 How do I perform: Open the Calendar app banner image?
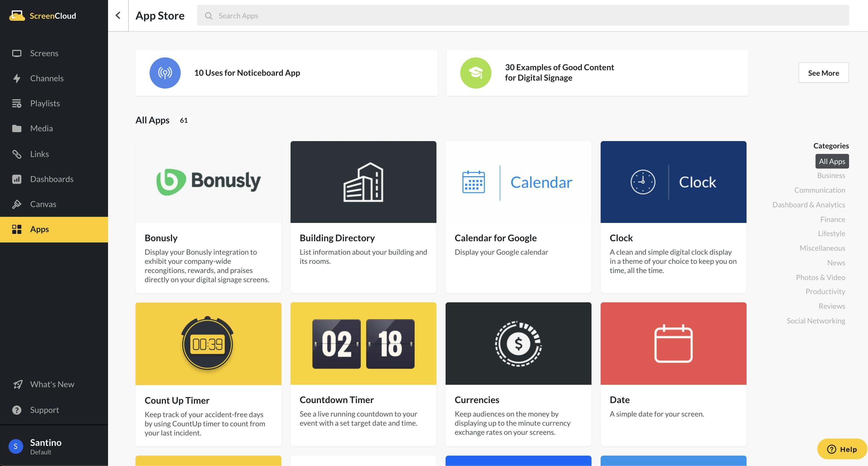click(x=518, y=182)
